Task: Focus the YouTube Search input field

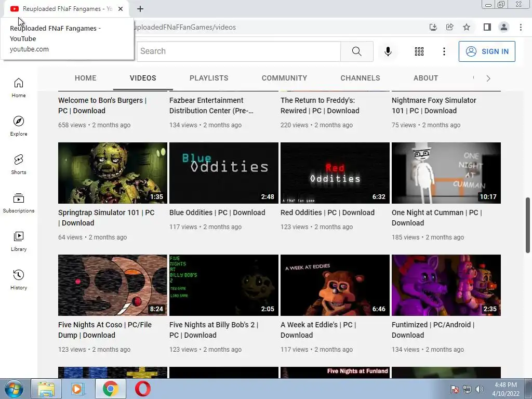Action: coord(238,51)
